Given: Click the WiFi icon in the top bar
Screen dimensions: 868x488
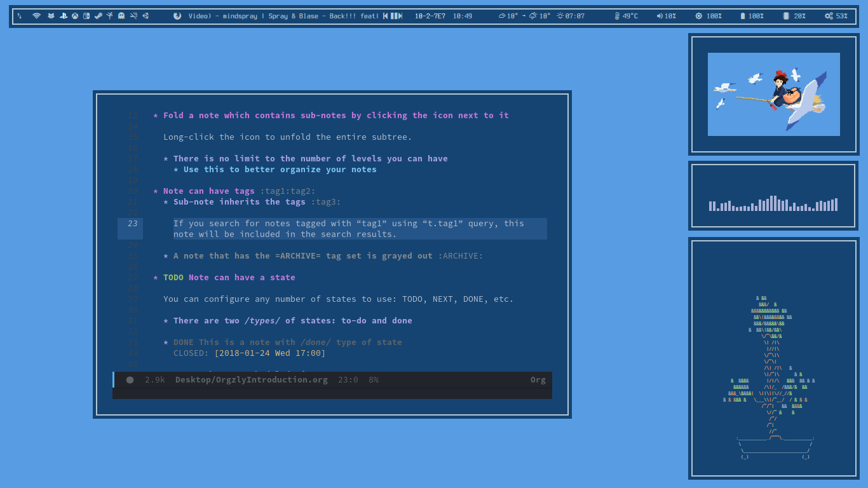Looking at the screenshot, I should coord(36,16).
